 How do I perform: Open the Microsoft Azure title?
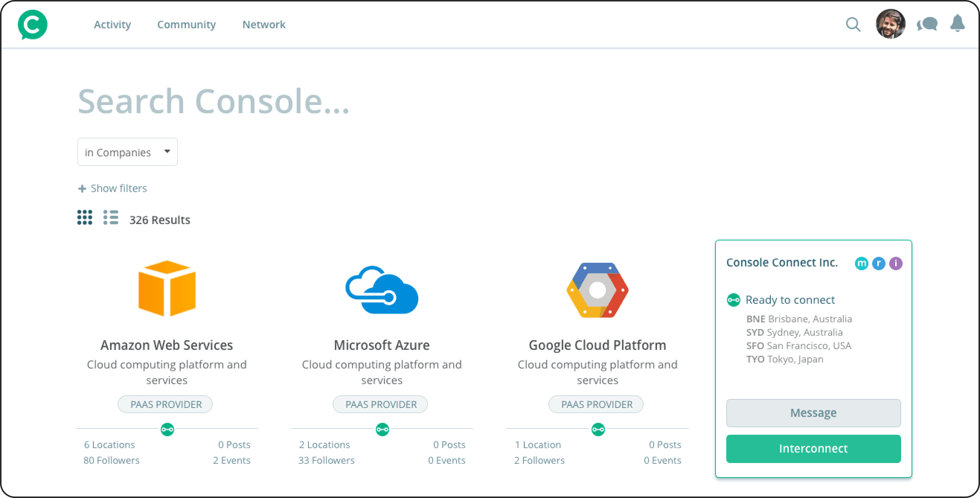[382, 345]
